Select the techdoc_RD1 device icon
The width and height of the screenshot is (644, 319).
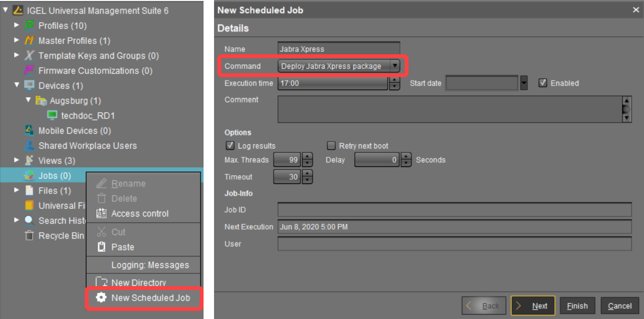(x=52, y=116)
